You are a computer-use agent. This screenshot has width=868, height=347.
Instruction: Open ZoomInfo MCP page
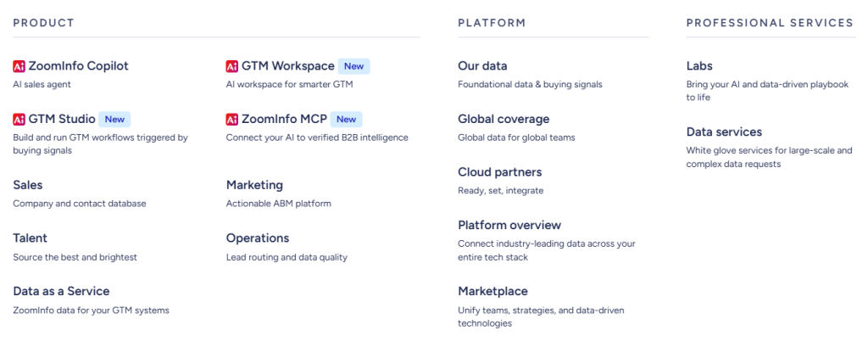pyautogui.click(x=284, y=119)
